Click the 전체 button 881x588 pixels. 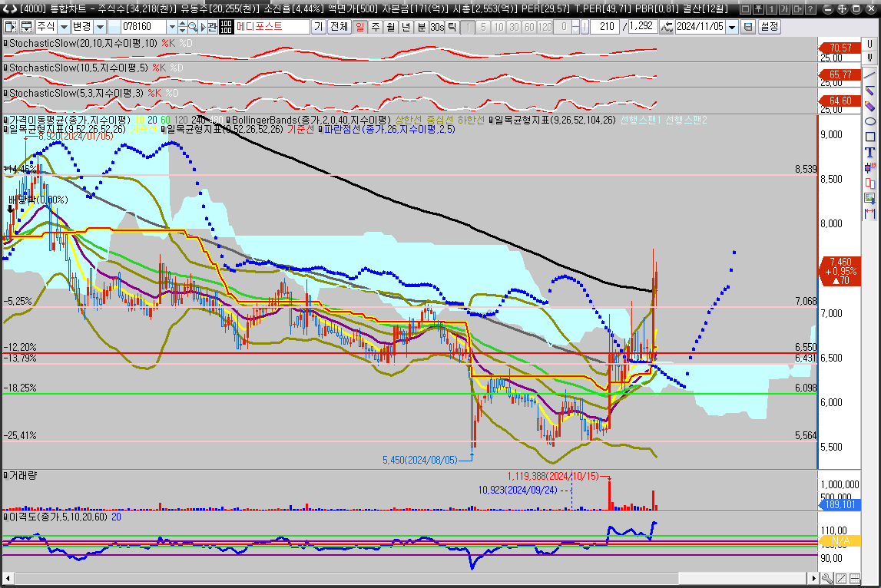pyautogui.click(x=339, y=26)
